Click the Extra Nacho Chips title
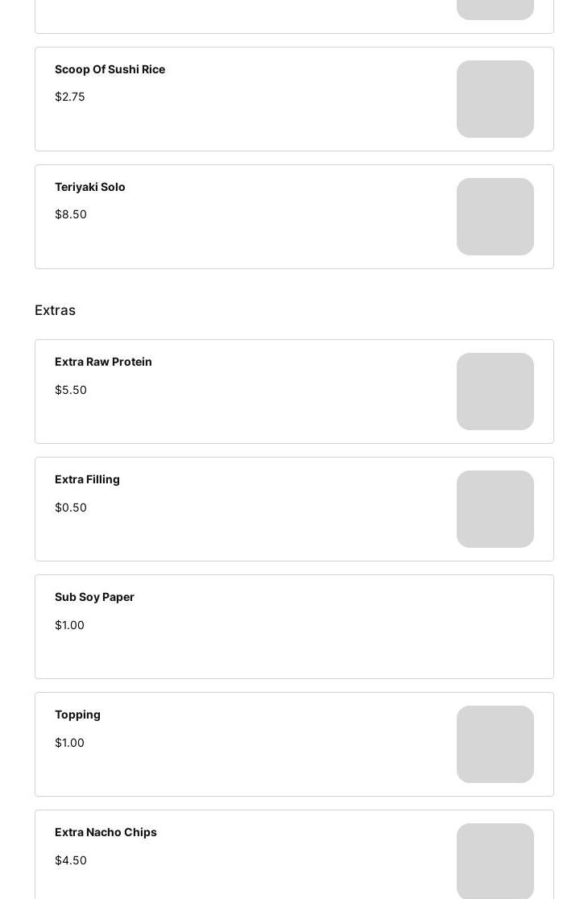The image size is (588, 899). pyautogui.click(x=106, y=832)
